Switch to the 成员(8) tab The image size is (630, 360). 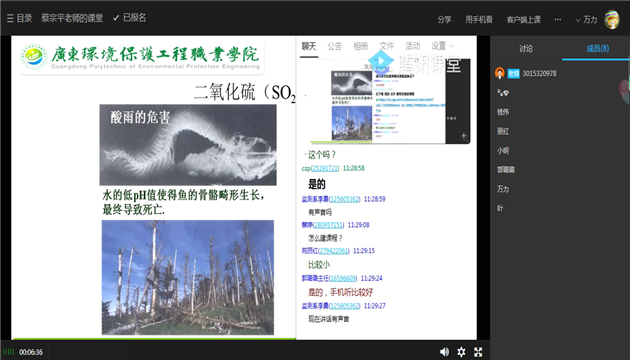click(597, 49)
